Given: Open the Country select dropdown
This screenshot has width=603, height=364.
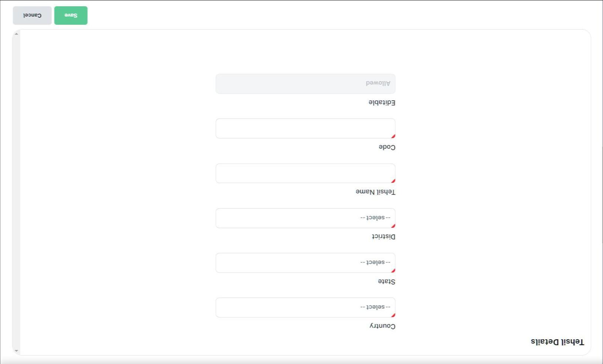Looking at the screenshot, I should 305,308.
